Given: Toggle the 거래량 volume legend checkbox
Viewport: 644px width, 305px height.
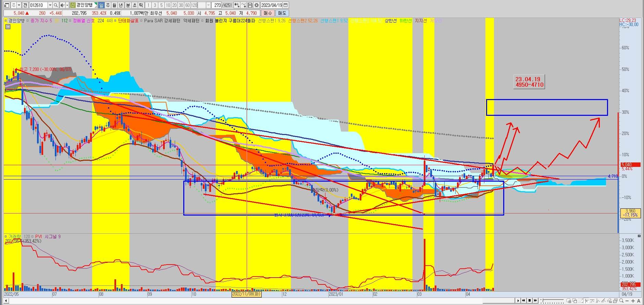Looking at the screenshot, I should pos(6,236).
